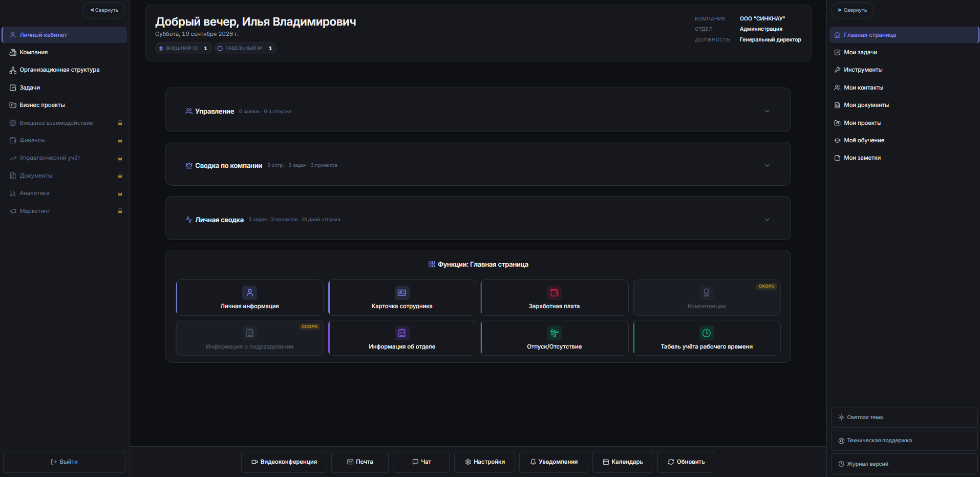Screen dimensions: 980x477
Task: Collapse the right sidebar with Свернуть
Action: [x=853, y=10]
